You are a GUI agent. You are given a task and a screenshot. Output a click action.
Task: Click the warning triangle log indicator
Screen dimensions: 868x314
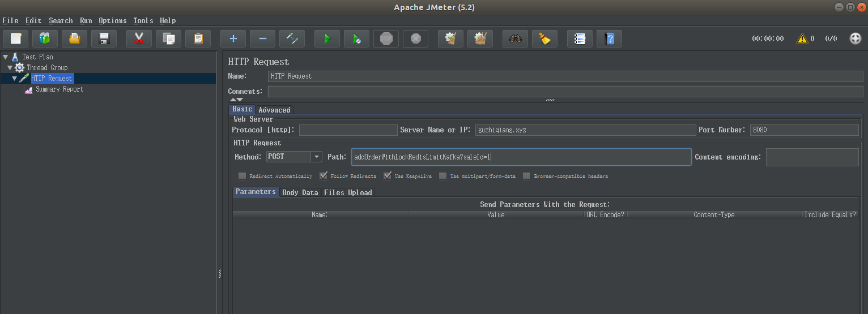coord(802,38)
